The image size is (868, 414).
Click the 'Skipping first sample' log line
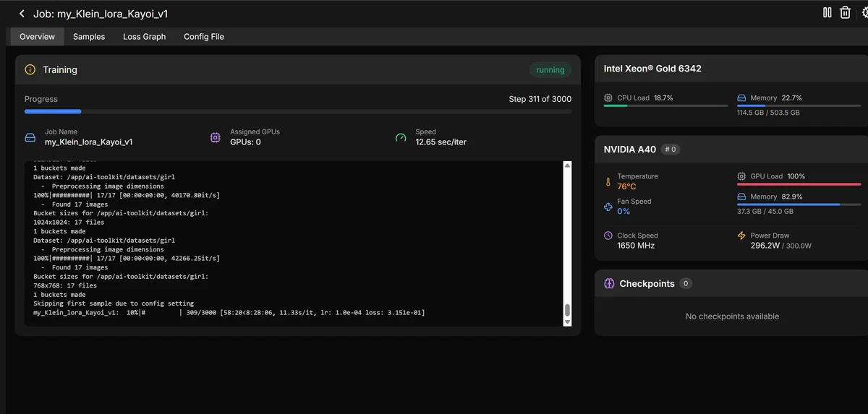coord(114,303)
